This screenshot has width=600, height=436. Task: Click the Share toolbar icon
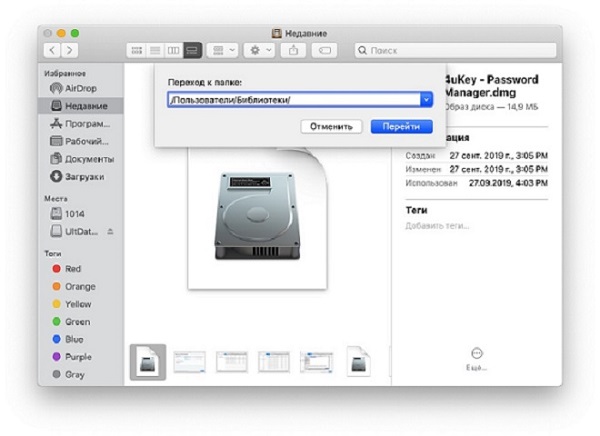[x=293, y=50]
